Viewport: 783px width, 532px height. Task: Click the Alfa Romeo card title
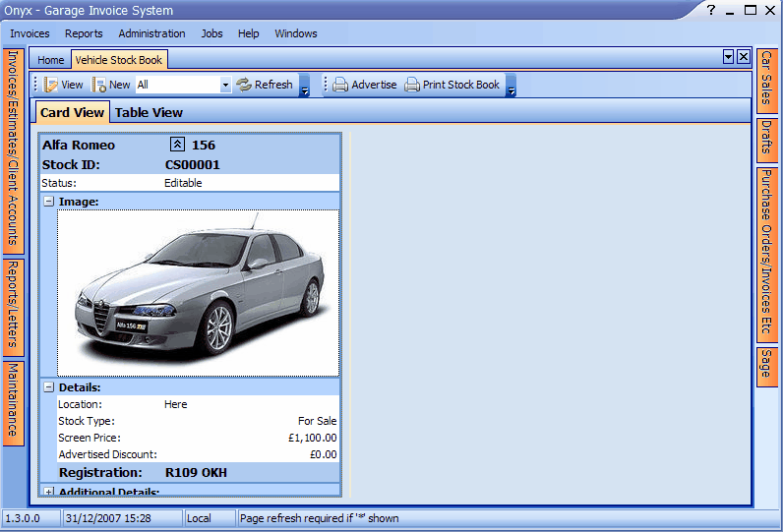click(79, 146)
